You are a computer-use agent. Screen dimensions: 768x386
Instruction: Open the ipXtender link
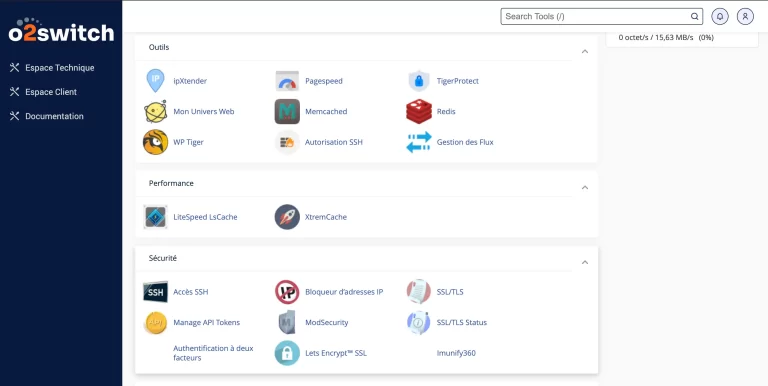pos(190,81)
